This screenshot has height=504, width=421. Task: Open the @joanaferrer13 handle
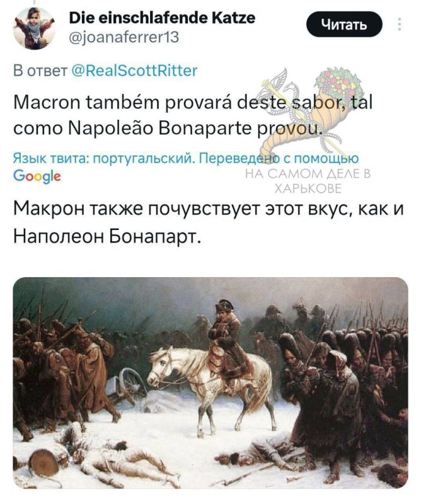tap(124, 37)
